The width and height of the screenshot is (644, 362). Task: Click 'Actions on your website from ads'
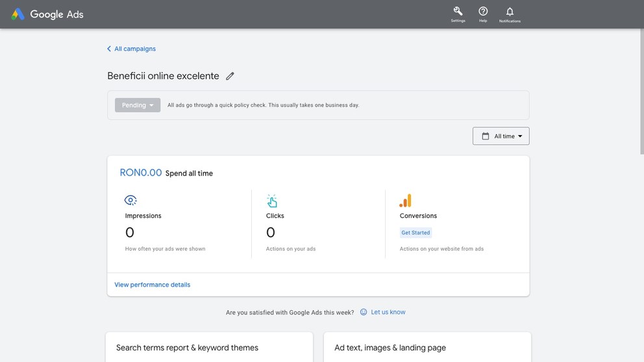441,249
